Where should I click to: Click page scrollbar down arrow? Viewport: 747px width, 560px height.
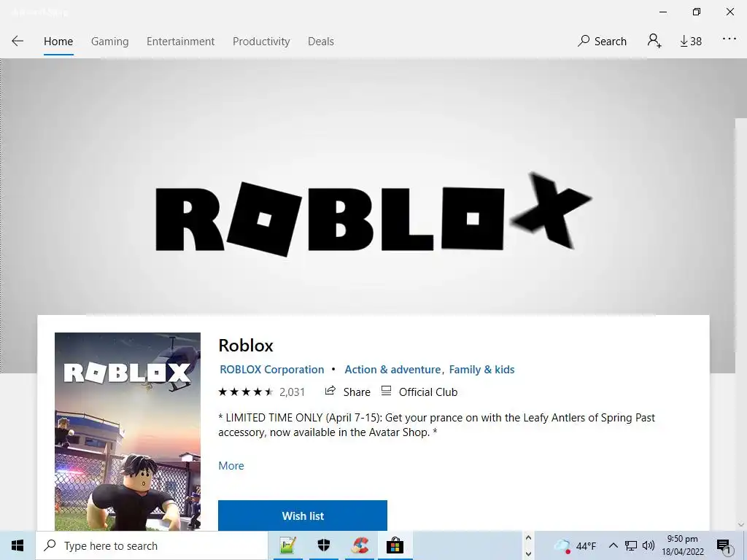coord(741,524)
